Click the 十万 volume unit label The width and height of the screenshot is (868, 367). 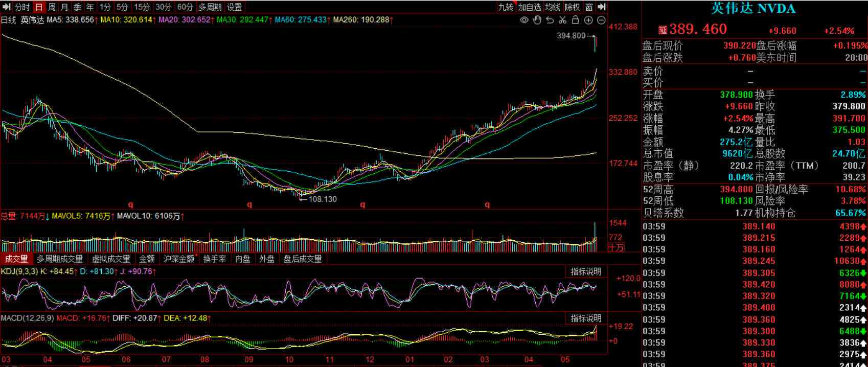(x=616, y=247)
